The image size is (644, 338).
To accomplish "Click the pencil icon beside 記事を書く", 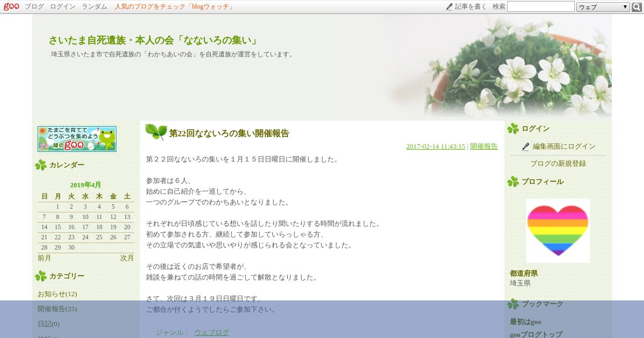I will [x=449, y=7].
